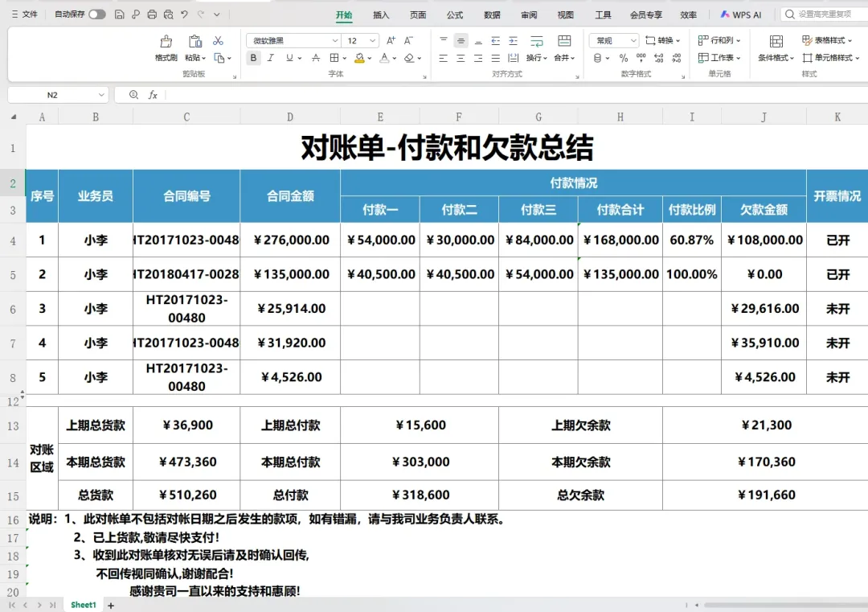Screen dimensions: 868x612
Task: Open the Name Box dropdown arrow
Action: click(x=101, y=95)
